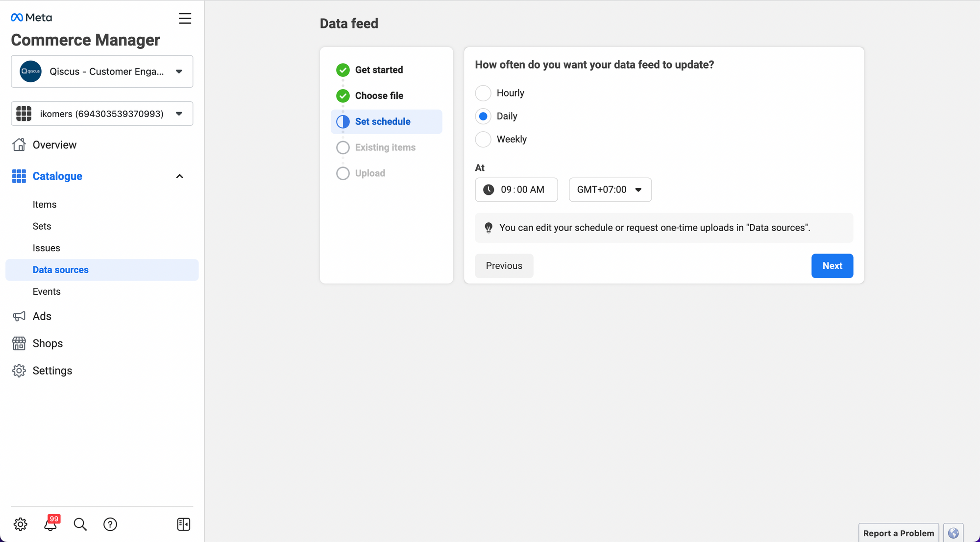Screen dimensions: 980x542
Task: Open the GMT+07:00 timezone dropdown
Action: (610, 189)
